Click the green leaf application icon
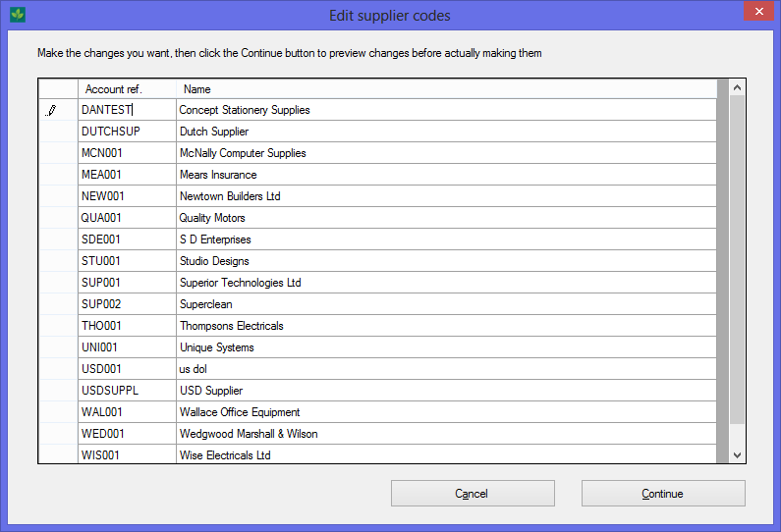Image resolution: width=781 pixels, height=532 pixels. [x=18, y=15]
